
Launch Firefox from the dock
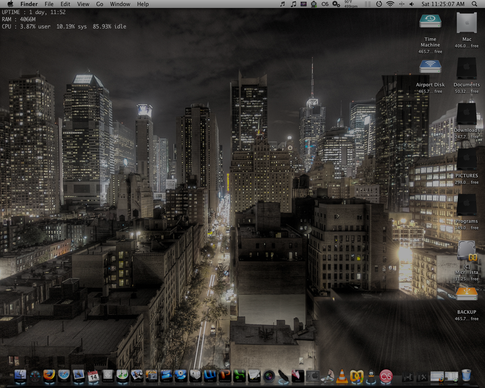click(x=49, y=375)
